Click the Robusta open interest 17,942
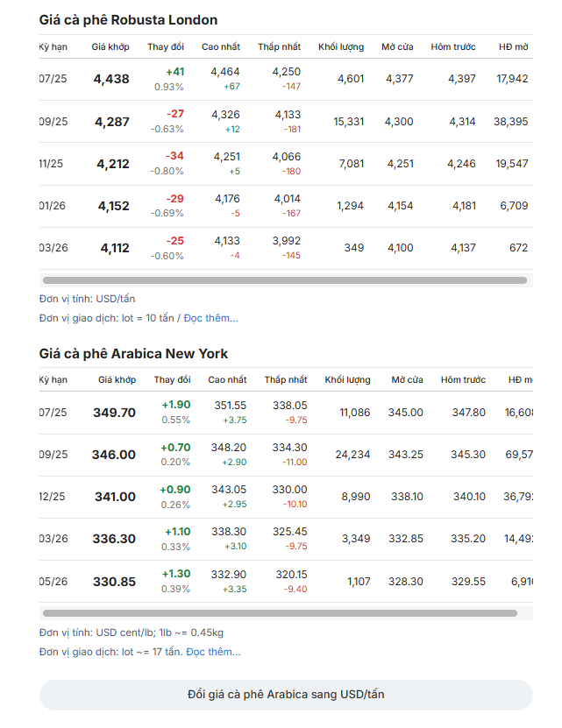562x728 pixels. coord(512,79)
